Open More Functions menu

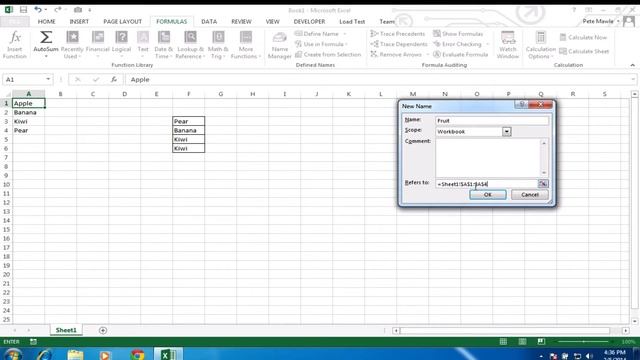coord(246,44)
